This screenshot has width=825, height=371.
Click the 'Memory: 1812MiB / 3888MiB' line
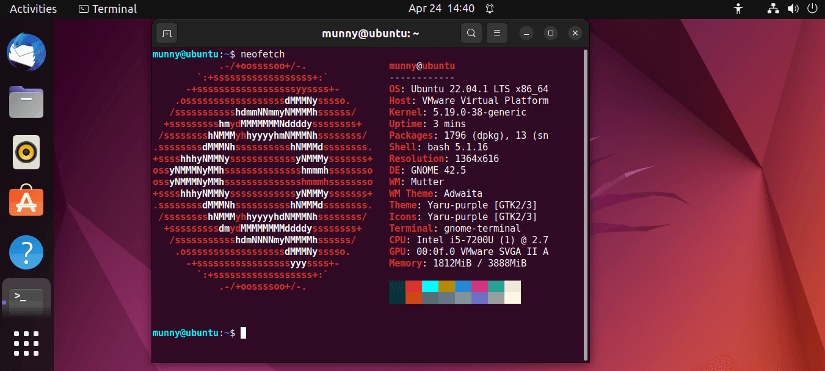point(458,263)
